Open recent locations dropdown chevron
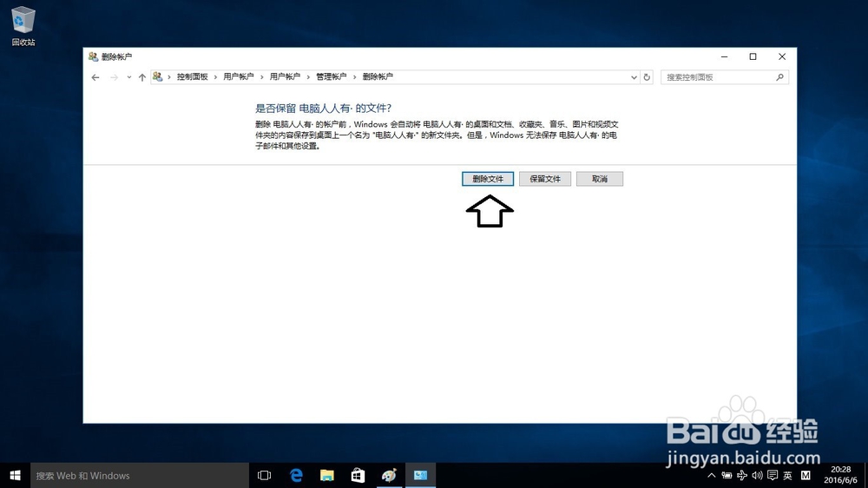Image resolution: width=868 pixels, height=488 pixels. [x=129, y=77]
